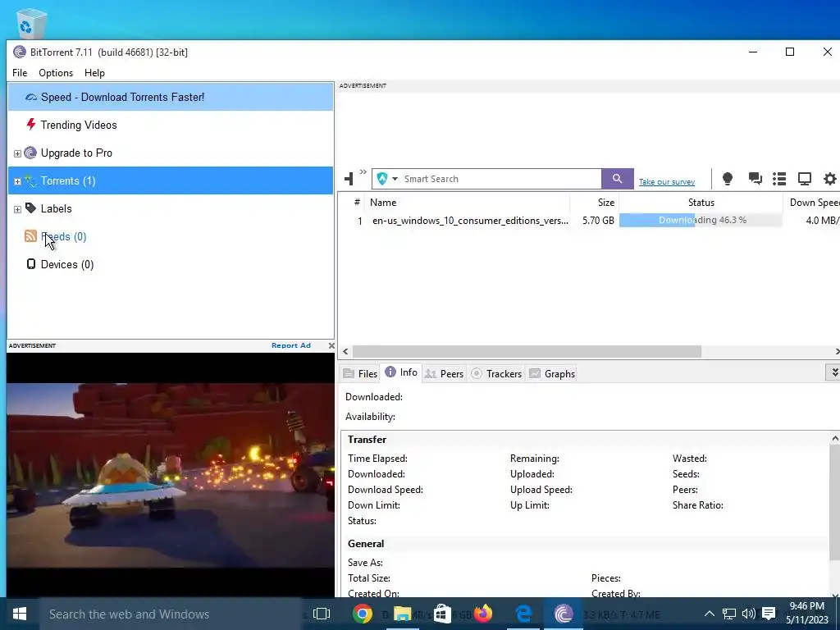Click the Search the web and Windows box

(171, 614)
